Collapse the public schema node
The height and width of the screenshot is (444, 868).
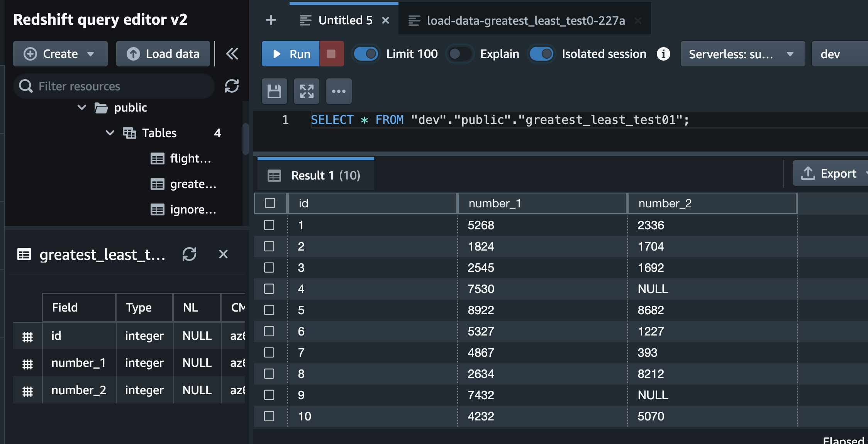coord(82,107)
